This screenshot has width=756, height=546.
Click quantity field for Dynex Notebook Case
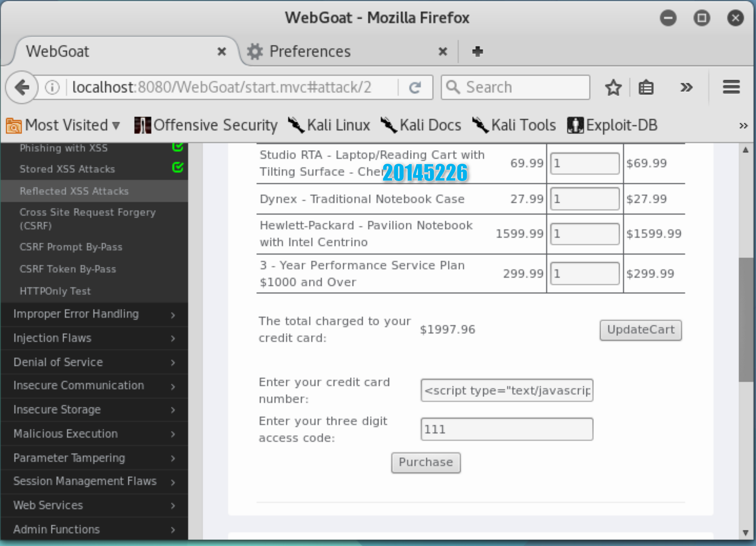585,199
